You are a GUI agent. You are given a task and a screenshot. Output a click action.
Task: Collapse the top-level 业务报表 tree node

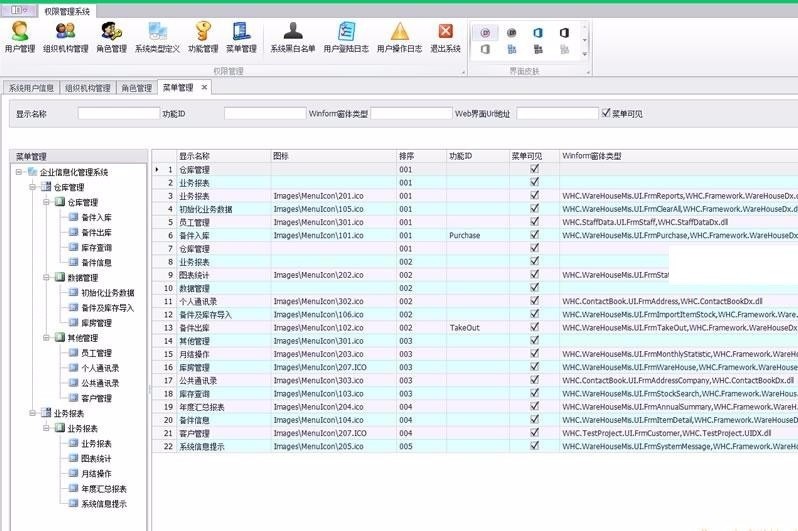point(32,413)
